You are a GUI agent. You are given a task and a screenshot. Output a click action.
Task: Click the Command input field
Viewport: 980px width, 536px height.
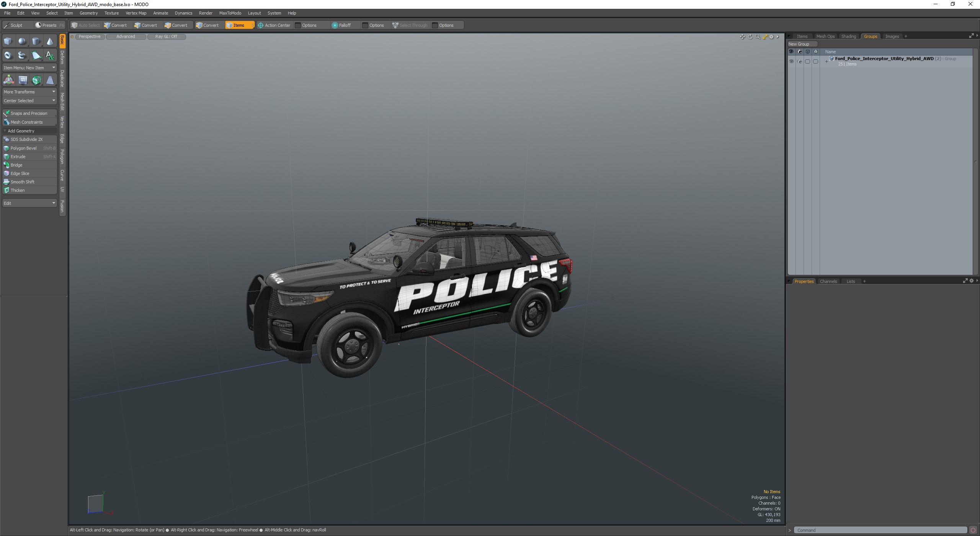880,530
